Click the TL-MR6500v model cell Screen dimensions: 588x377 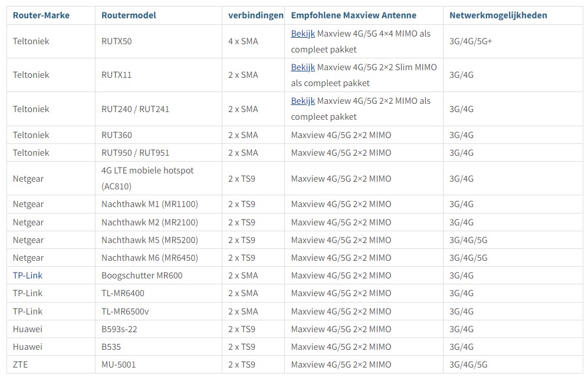126,312
